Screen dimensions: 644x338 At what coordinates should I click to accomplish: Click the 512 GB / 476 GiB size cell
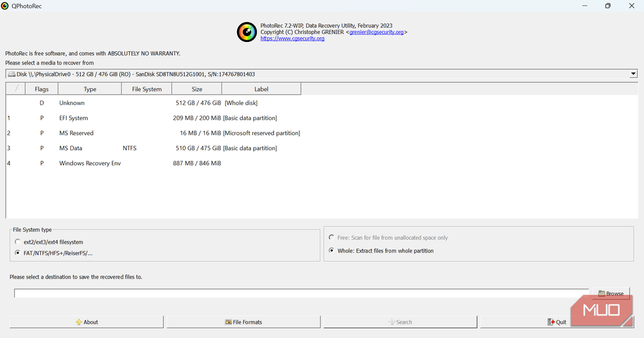point(198,103)
